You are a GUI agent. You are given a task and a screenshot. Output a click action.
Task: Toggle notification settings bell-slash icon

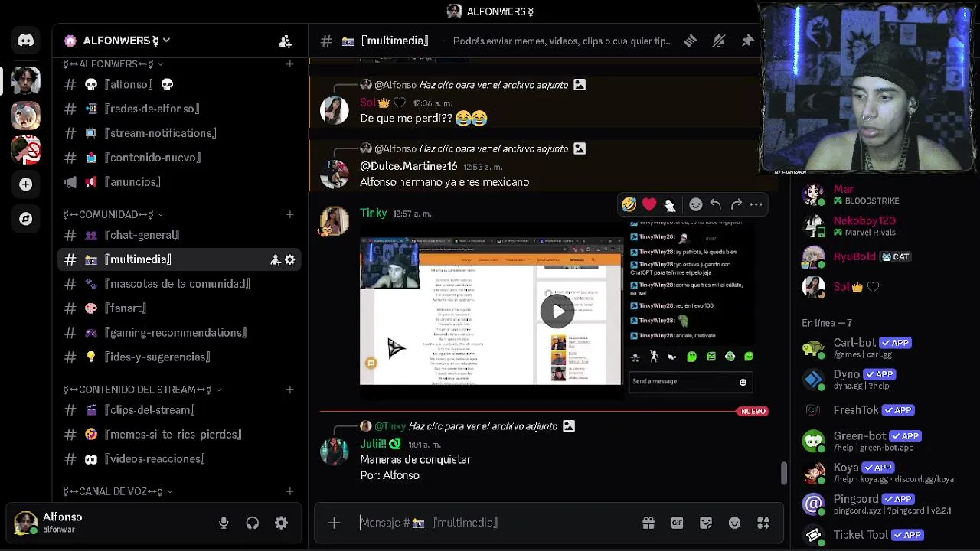(x=718, y=41)
